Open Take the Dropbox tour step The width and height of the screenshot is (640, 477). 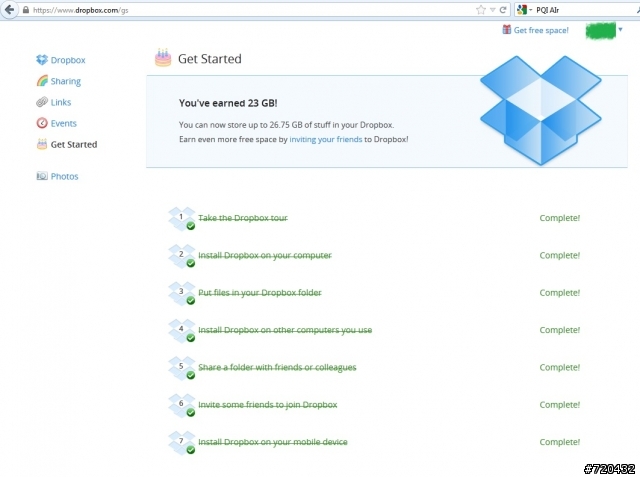tap(243, 218)
